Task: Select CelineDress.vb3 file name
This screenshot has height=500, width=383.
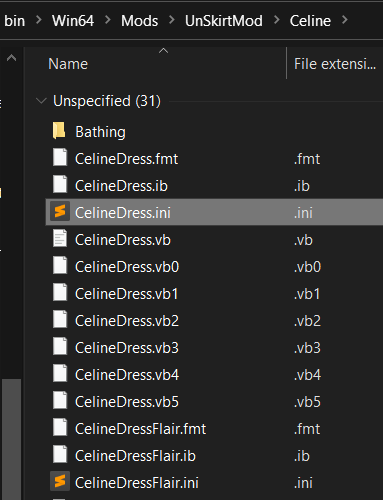Action: tap(127, 348)
